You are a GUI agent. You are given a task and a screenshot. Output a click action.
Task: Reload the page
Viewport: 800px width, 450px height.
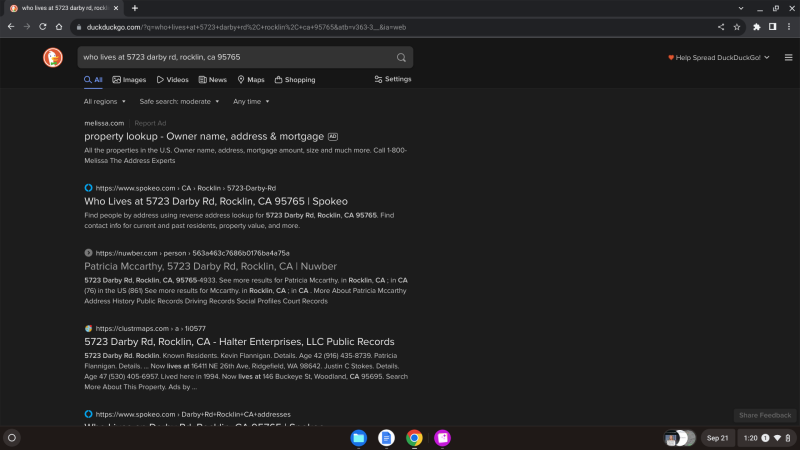click(x=43, y=27)
